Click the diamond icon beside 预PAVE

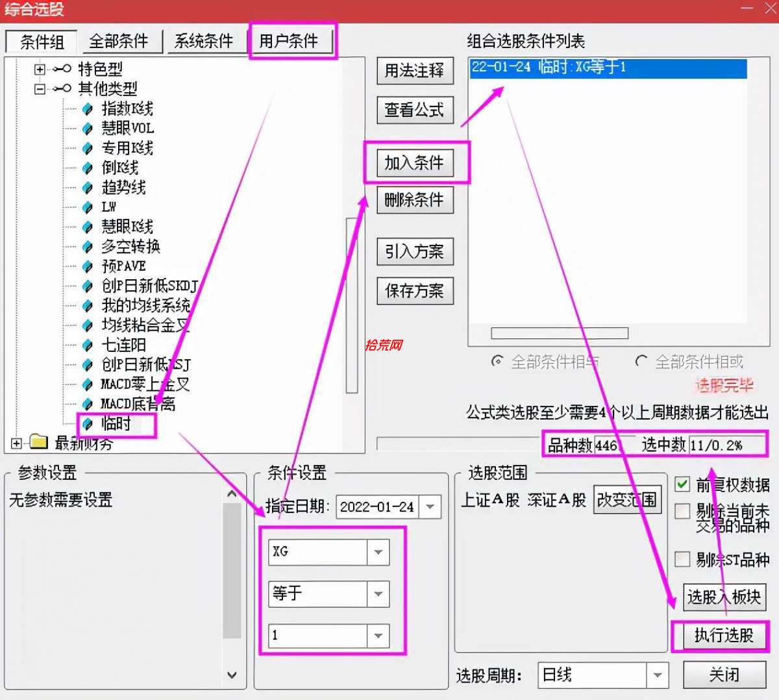[88, 267]
